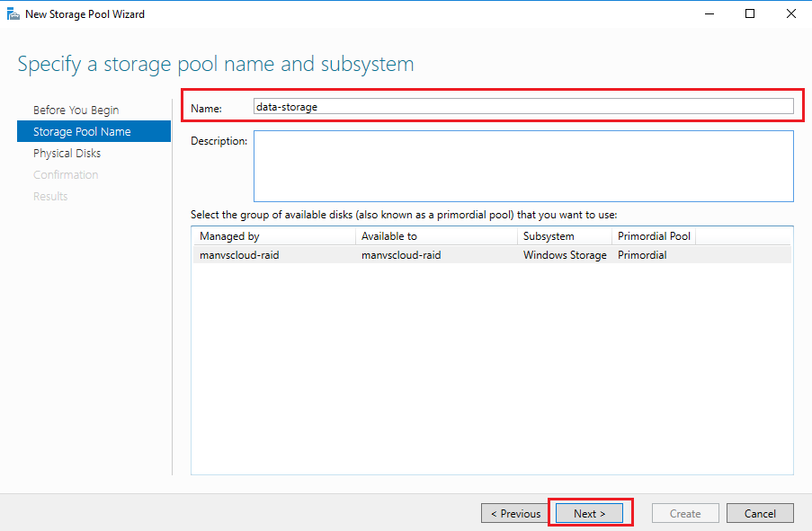Close the New Storage Pool Wizard

point(790,14)
